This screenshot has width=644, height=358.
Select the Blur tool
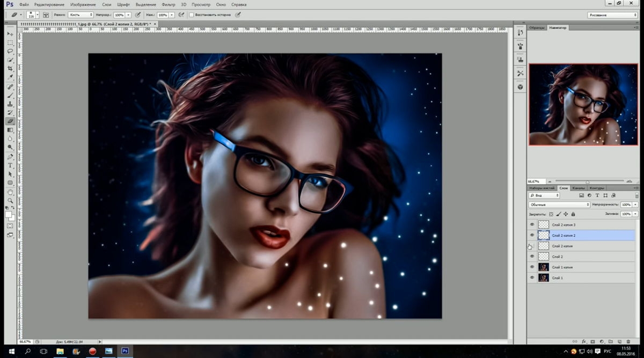pos(10,138)
